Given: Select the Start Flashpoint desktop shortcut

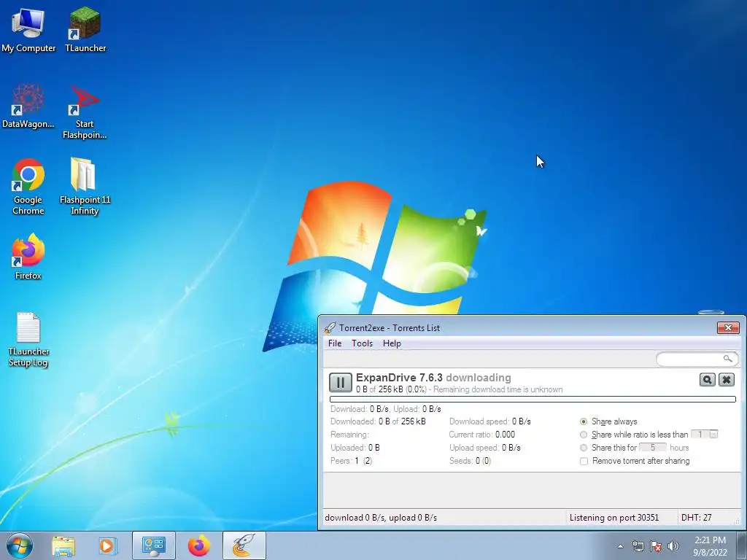Looking at the screenshot, I should point(85,112).
